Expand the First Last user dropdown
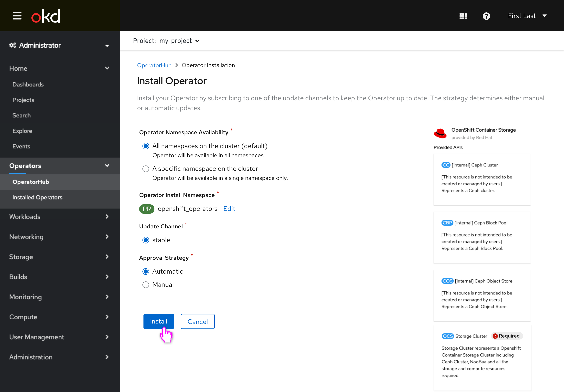564x392 pixels. pos(527,15)
